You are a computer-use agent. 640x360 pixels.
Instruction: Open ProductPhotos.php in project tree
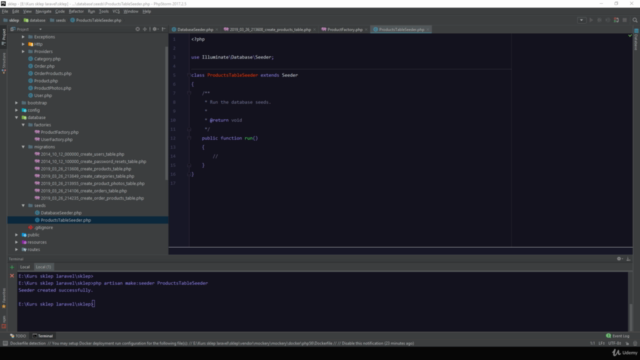[x=49, y=88]
